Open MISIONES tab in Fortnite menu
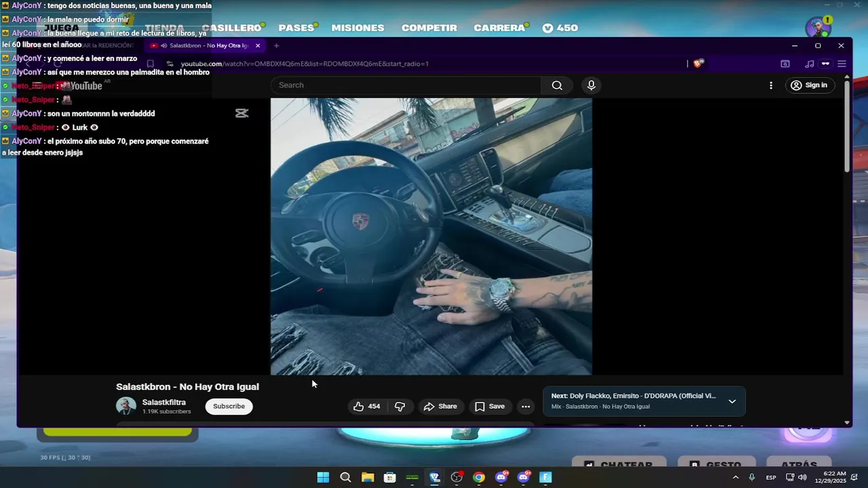Image resolution: width=868 pixels, height=488 pixels. pyautogui.click(x=358, y=28)
